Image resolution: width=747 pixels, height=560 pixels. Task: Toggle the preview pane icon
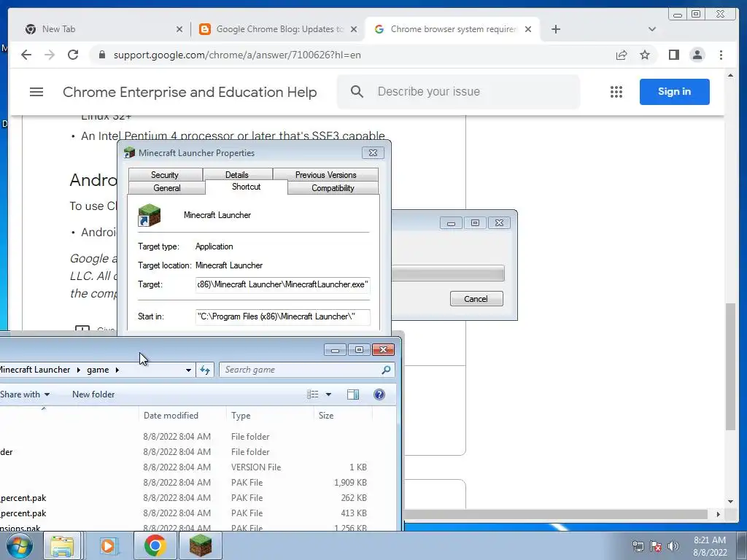[353, 394]
